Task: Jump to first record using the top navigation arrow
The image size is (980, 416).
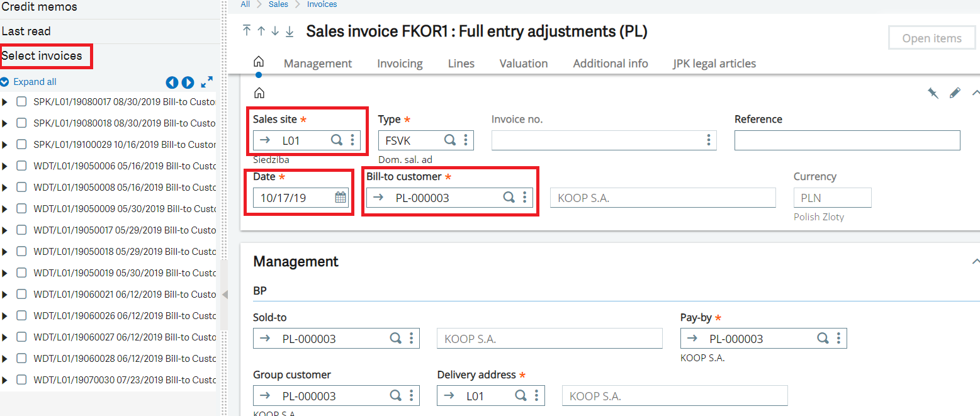Action: point(247,30)
